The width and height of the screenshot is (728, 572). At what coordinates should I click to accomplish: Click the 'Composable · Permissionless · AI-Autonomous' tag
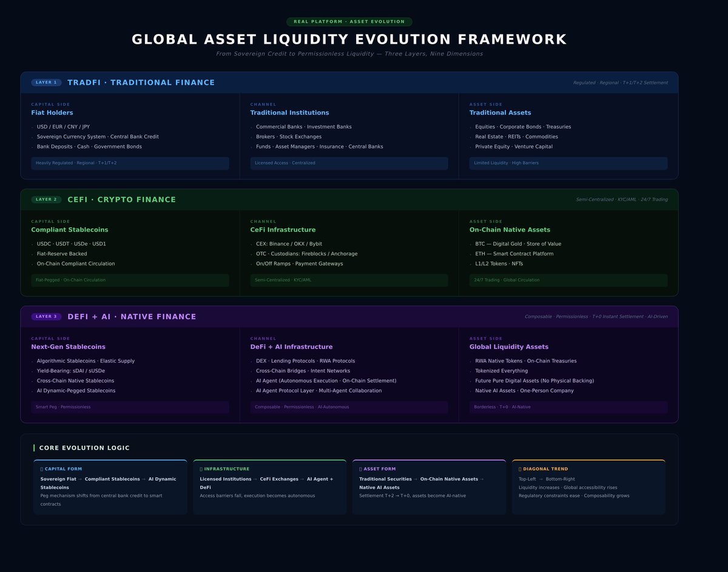(x=349, y=407)
